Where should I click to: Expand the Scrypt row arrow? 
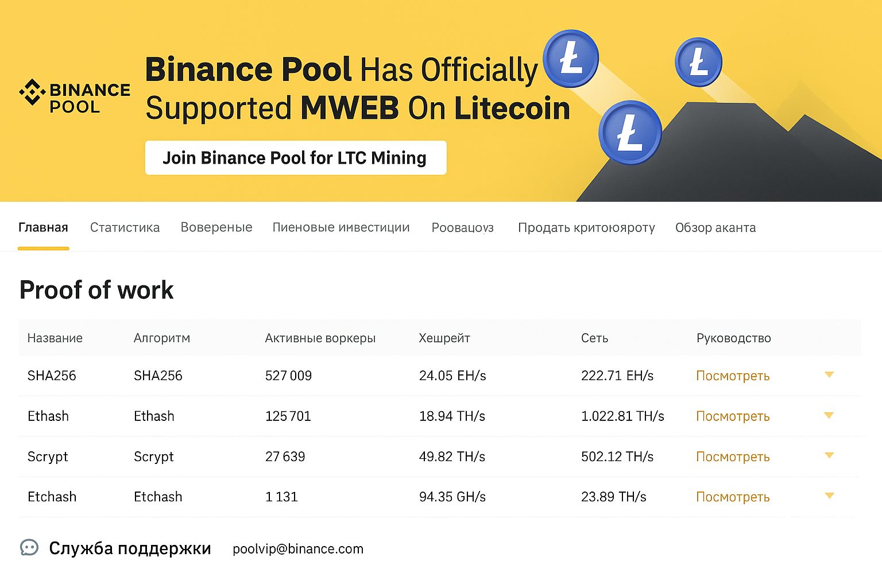[829, 456]
